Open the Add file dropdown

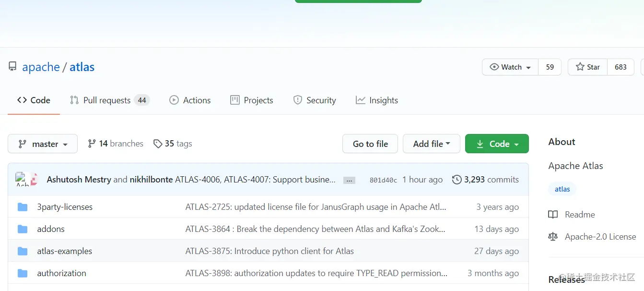432,144
